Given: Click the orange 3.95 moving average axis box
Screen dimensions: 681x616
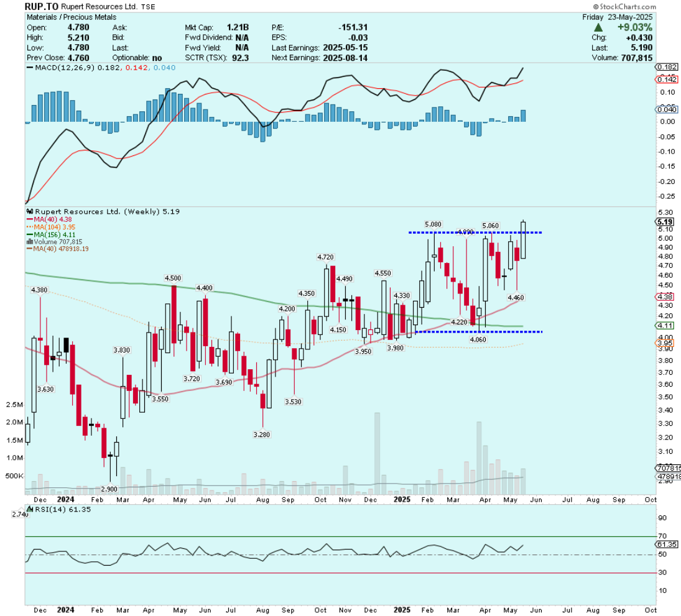Looking at the screenshot, I should pyautogui.click(x=665, y=343).
